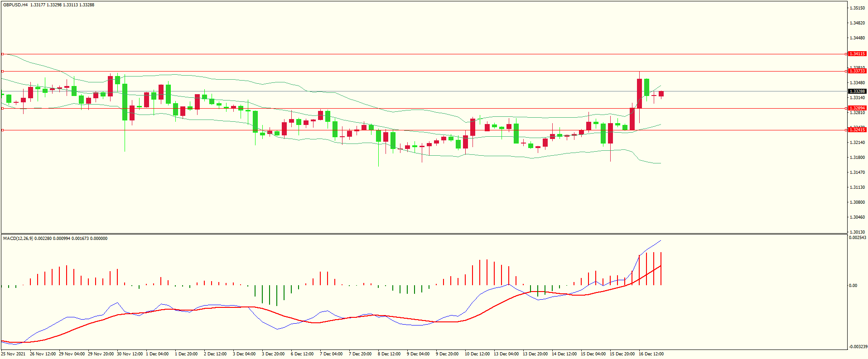Click the 1.34480 value on price axis

click(857, 38)
